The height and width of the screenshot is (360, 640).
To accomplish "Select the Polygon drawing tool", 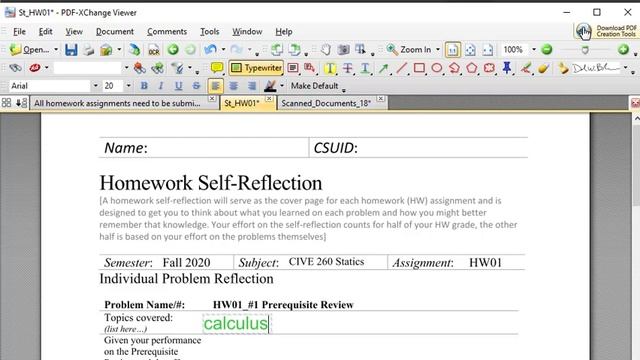I will [472, 68].
